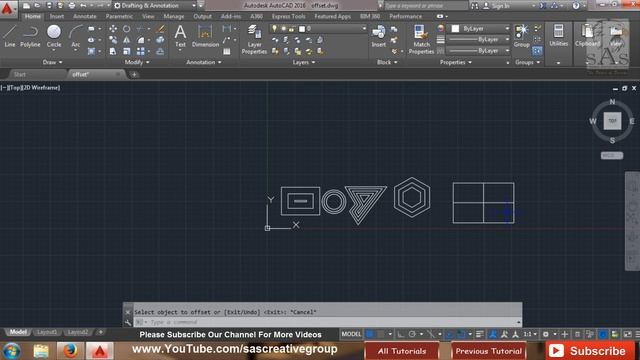Expand the Layers panel
The image size is (640, 360).
304,62
